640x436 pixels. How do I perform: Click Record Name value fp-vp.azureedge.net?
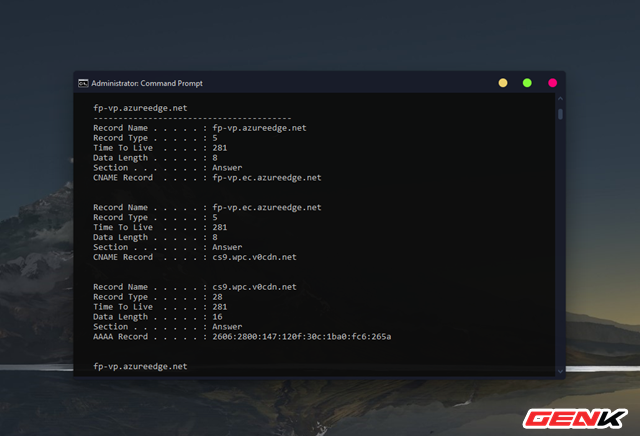pos(259,128)
